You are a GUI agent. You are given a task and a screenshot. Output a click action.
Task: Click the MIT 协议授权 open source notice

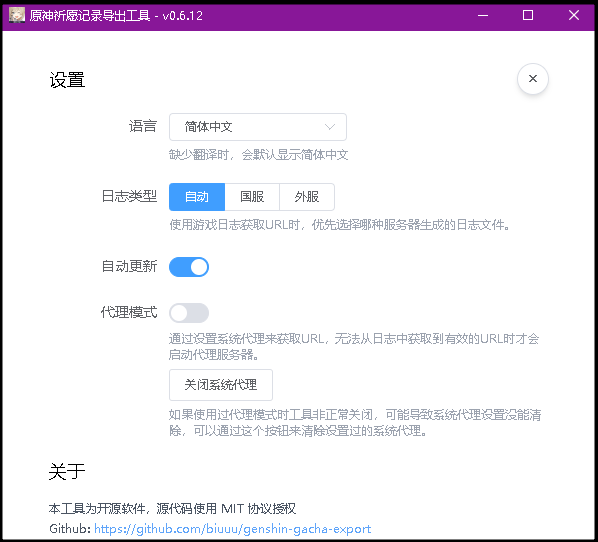(x=172, y=508)
